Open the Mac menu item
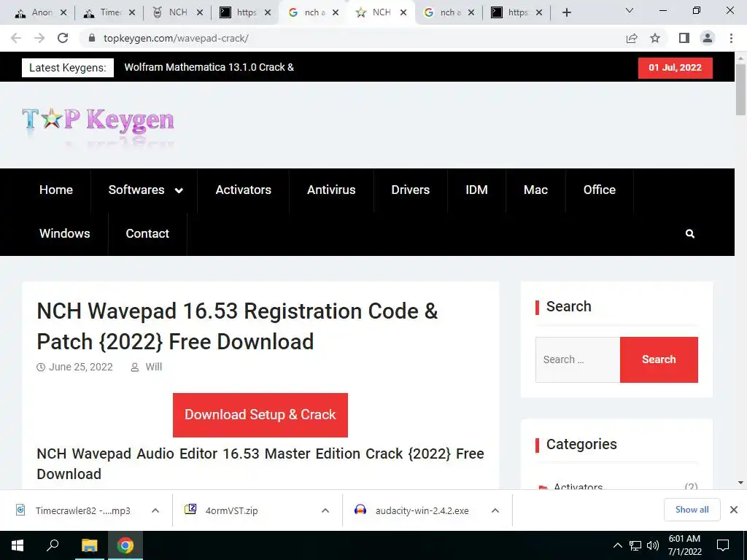The height and width of the screenshot is (560, 747). click(535, 190)
